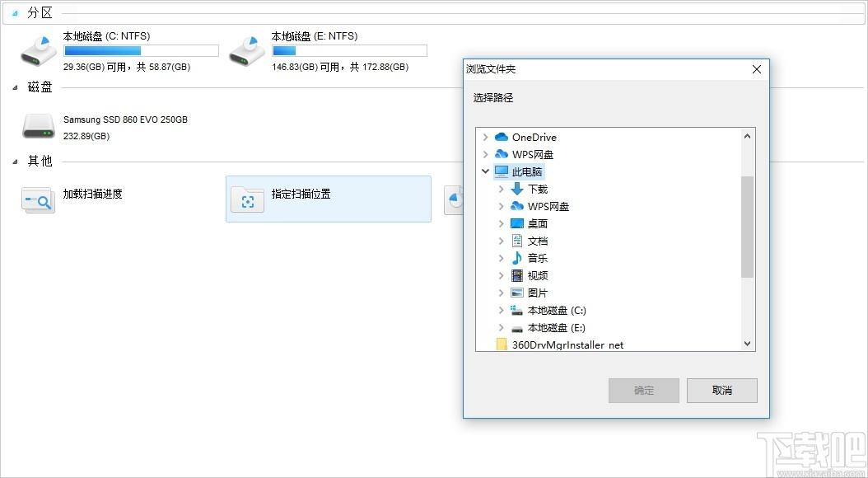Expand the OneDrive tree node

pos(486,137)
